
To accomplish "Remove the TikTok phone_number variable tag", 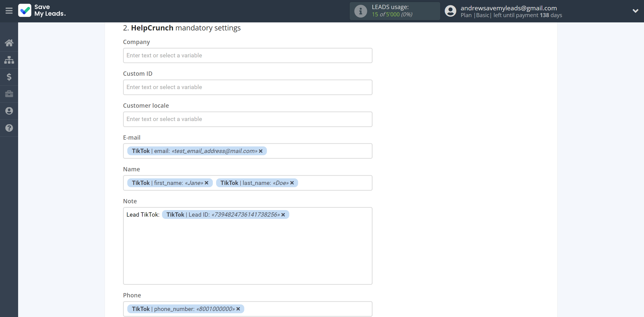I will (x=238, y=309).
